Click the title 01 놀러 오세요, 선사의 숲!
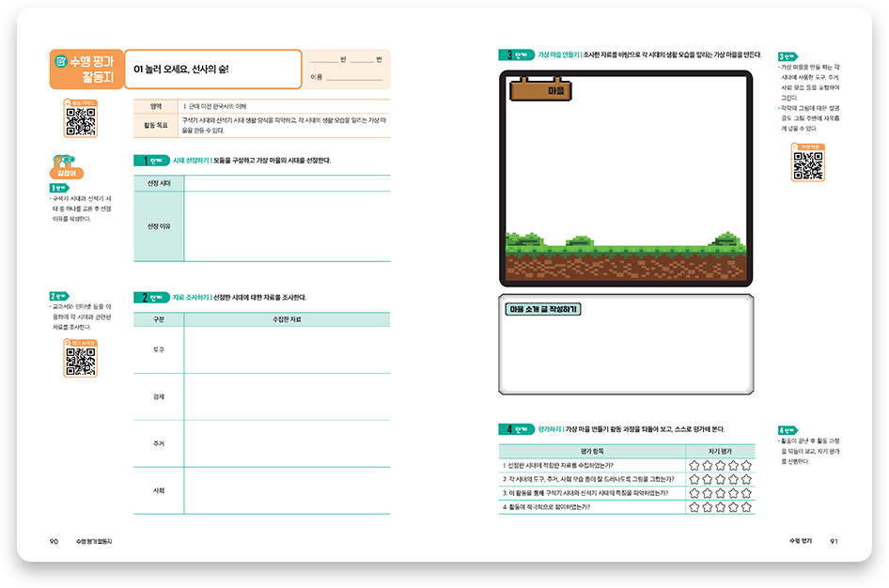889x588 pixels. [x=180, y=70]
